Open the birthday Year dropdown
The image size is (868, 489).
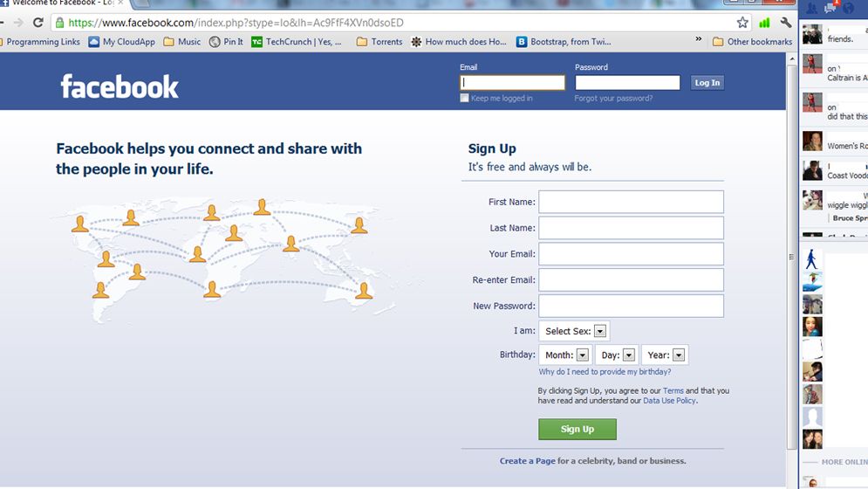(x=665, y=355)
